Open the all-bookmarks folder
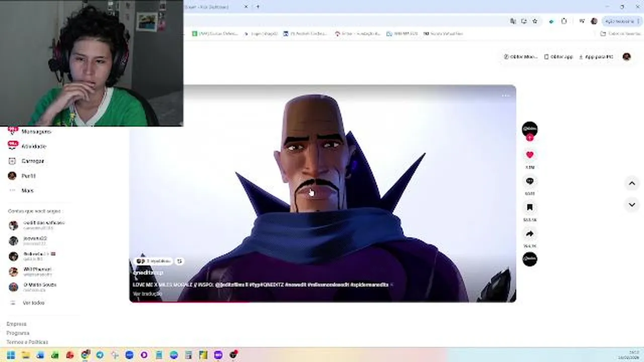This screenshot has height=362, width=644. click(620, 34)
